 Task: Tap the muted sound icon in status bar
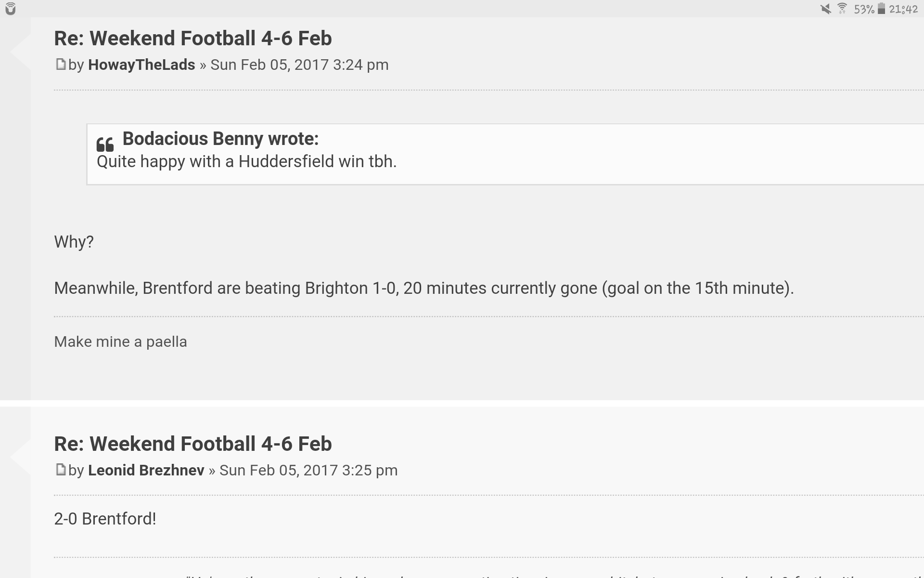click(826, 9)
